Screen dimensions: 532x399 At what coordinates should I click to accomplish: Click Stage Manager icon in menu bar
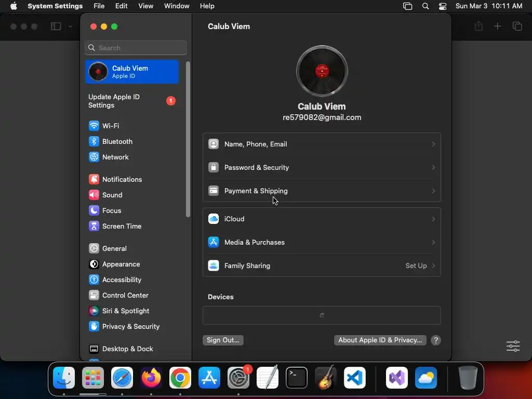(x=407, y=6)
